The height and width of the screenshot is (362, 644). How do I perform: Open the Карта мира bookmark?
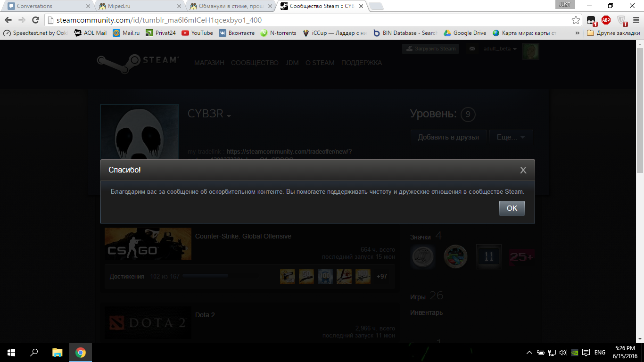[525, 33]
